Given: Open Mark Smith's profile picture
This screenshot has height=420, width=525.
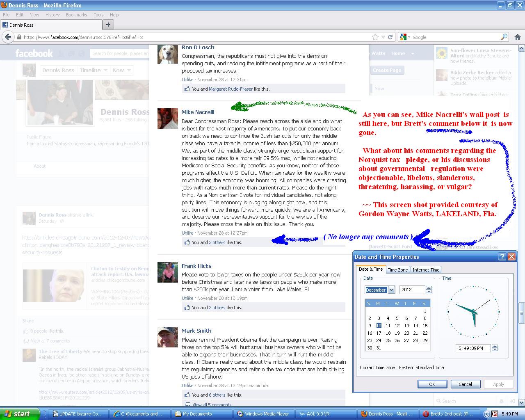Looking at the screenshot, I should [x=168, y=337].
